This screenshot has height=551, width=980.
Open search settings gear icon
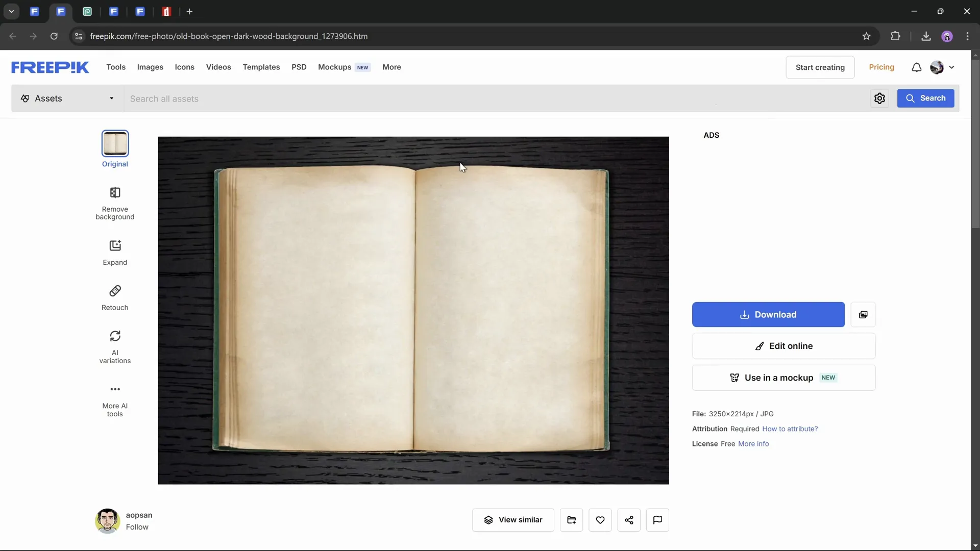[879, 98]
